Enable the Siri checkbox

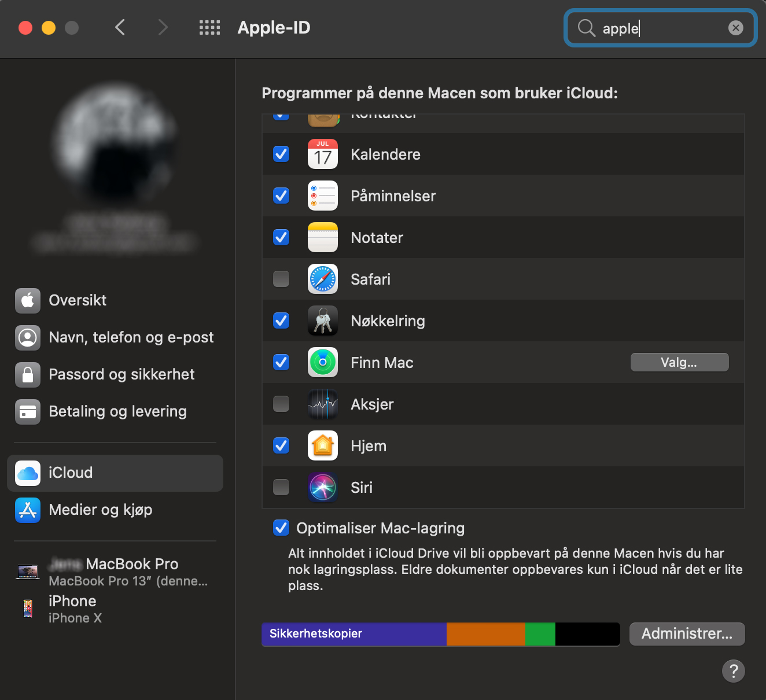(281, 487)
